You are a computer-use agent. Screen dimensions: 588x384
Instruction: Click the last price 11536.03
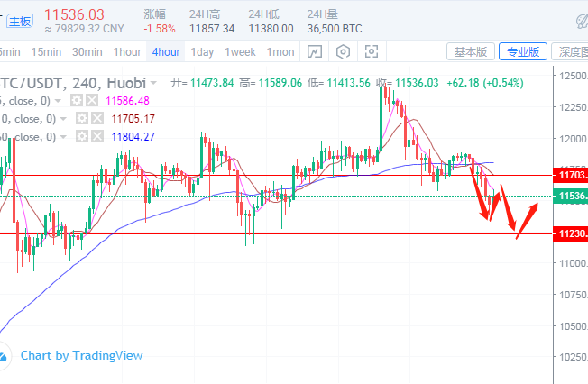pyautogui.click(x=74, y=15)
